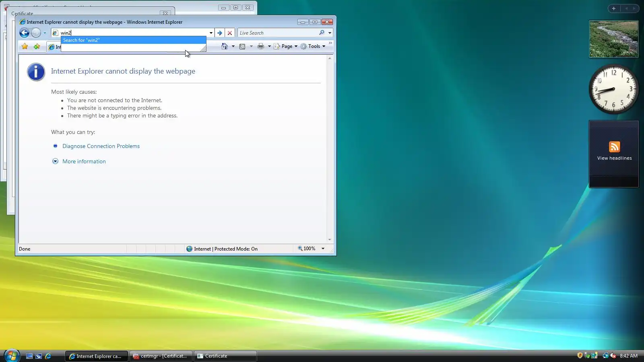Close the Certificate dialog behind Internet Explorer
The width and height of the screenshot is (644, 362).
[x=165, y=13]
